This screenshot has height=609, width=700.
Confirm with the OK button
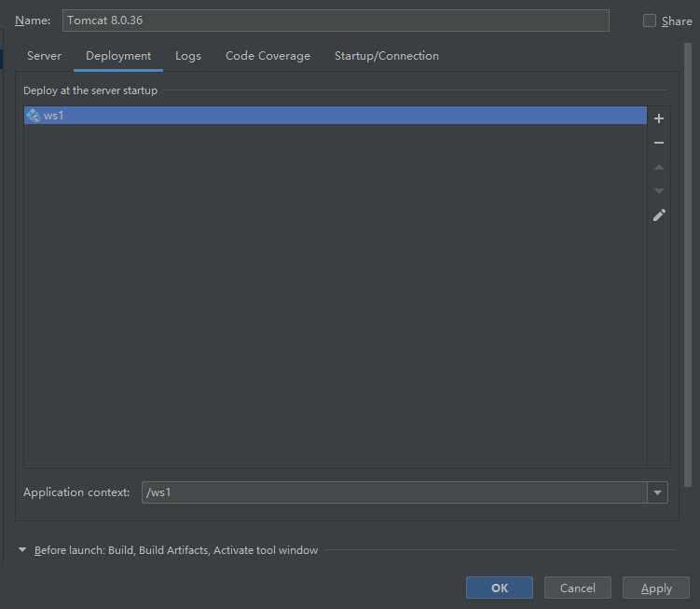point(499,588)
